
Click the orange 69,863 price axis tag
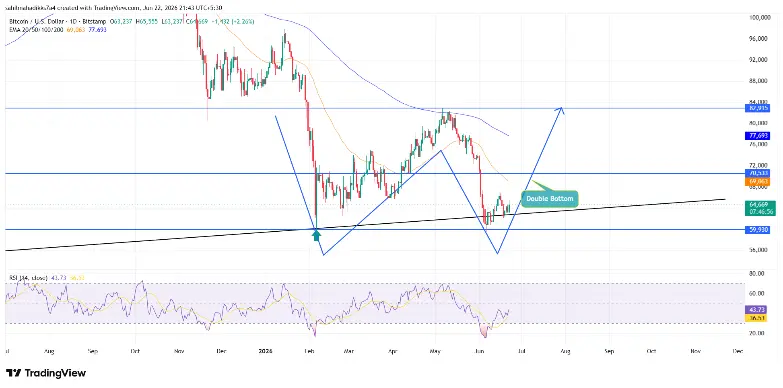pyautogui.click(x=758, y=182)
